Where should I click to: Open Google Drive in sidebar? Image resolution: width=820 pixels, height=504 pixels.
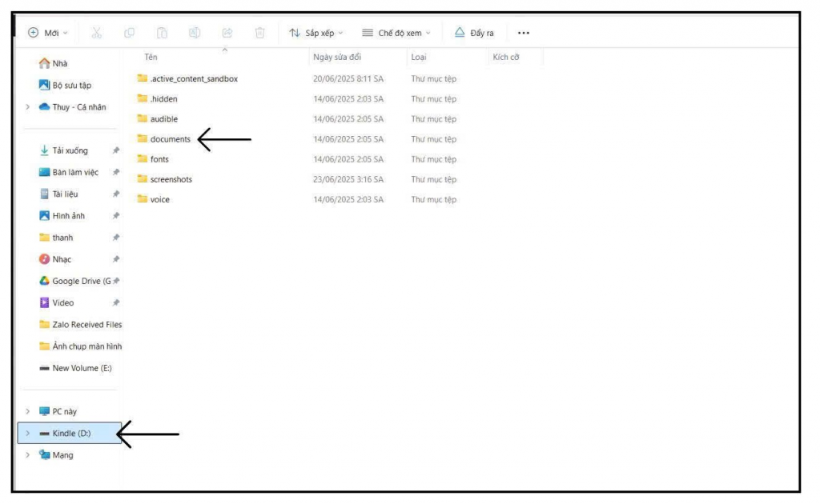[75, 281]
